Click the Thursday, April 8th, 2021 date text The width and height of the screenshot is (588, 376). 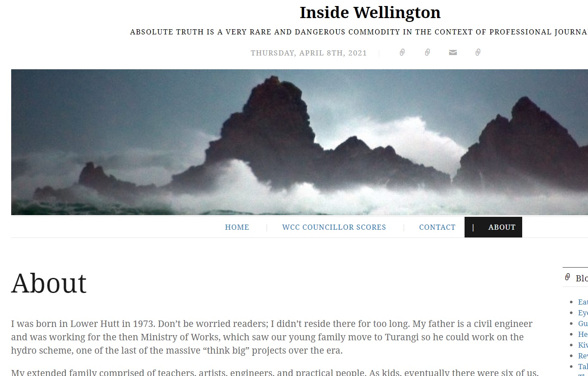(309, 53)
